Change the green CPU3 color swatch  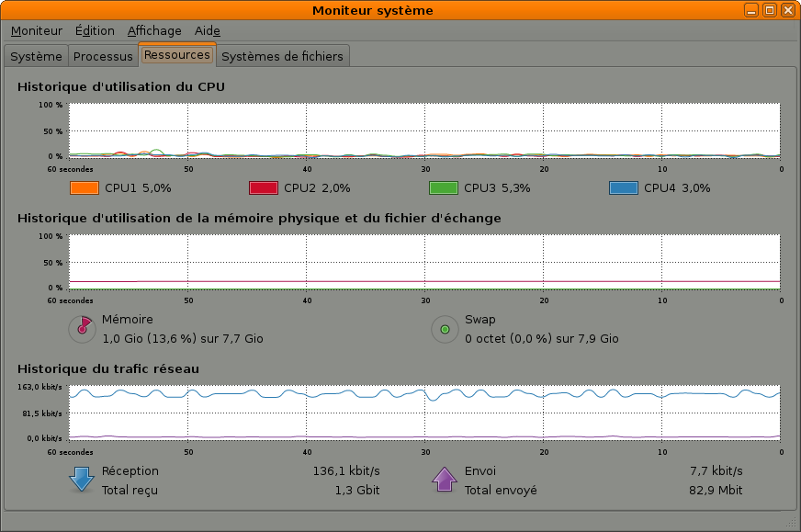tap(444, 188)
